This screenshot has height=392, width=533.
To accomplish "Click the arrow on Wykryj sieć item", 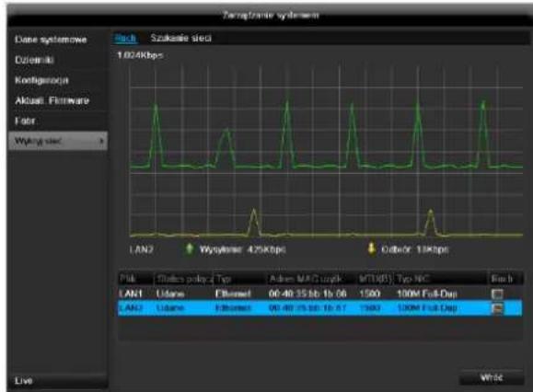I will pyautogui.click(x=101, y=141).
